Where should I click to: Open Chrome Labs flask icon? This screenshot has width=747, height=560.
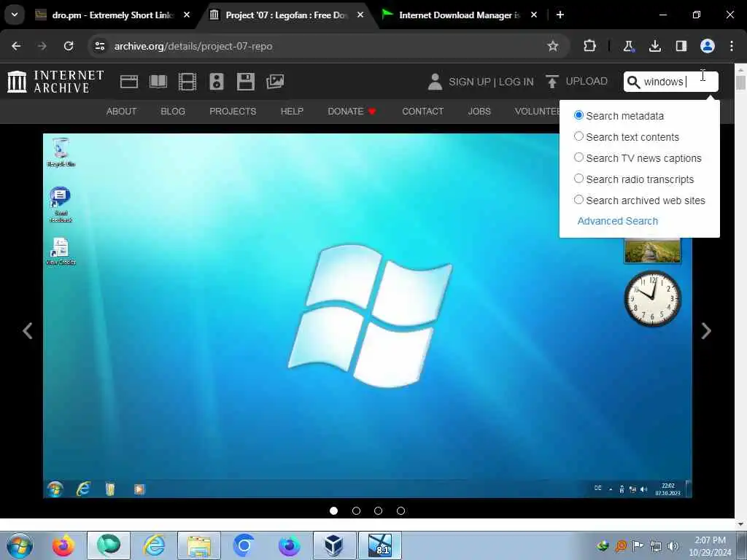(x=628, y=46)
